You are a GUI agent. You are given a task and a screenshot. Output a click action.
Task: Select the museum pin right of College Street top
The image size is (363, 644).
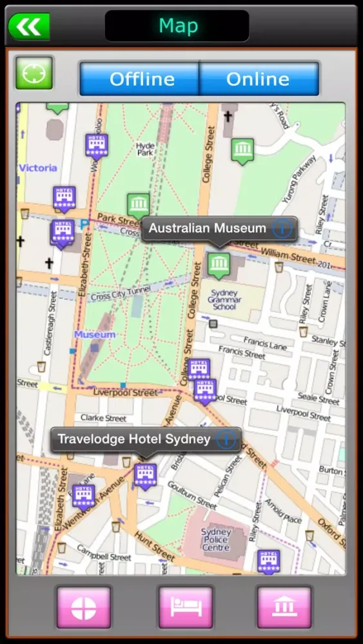coord(242,151)
